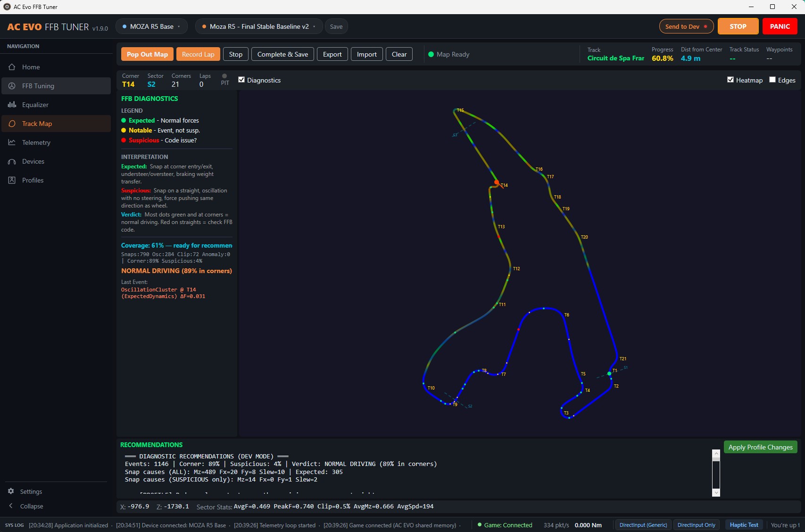Click the orange T14 car position marker
This screenshot has width=805, height=532.
[497, 183]
